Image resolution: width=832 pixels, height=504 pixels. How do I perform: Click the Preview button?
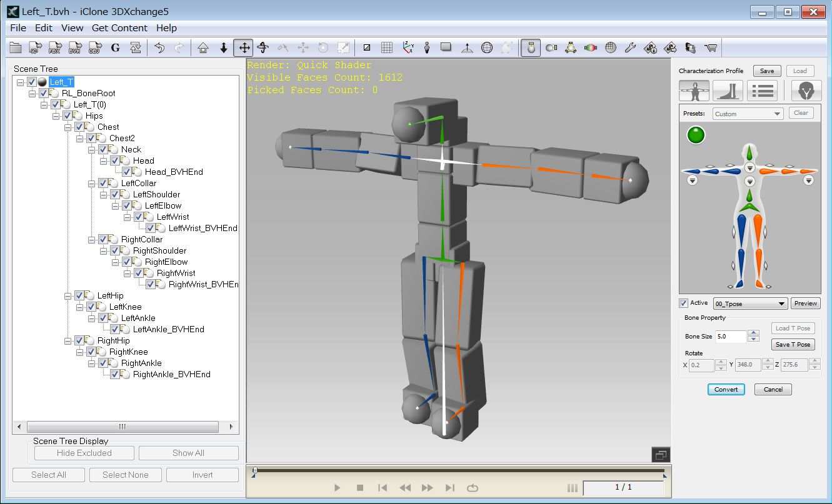(x=806, y=304)
